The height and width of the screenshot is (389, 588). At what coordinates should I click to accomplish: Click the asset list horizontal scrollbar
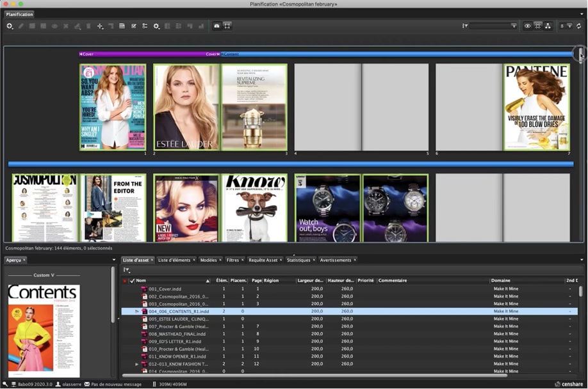(x=315, y=375)
